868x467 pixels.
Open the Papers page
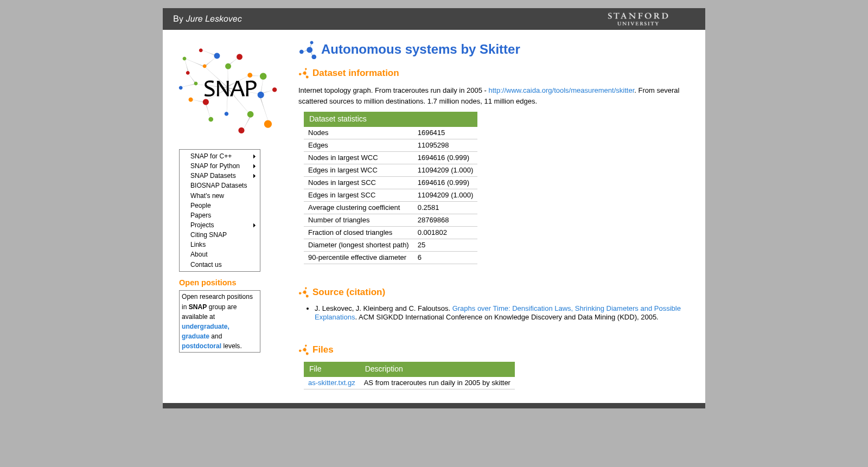click(201, 215)
